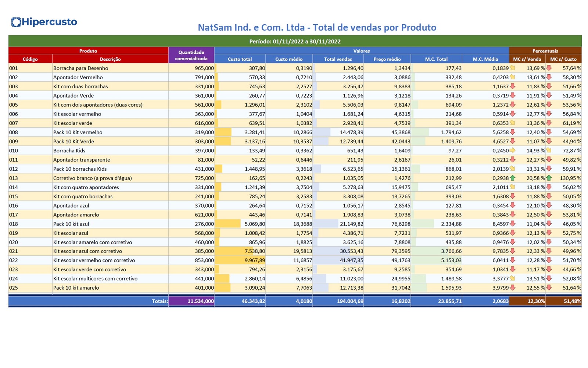Screen dimensions: 588x368
Task: Click yellow diagonal arrow beside 72,87 %
Action: [x=549, y=151]
